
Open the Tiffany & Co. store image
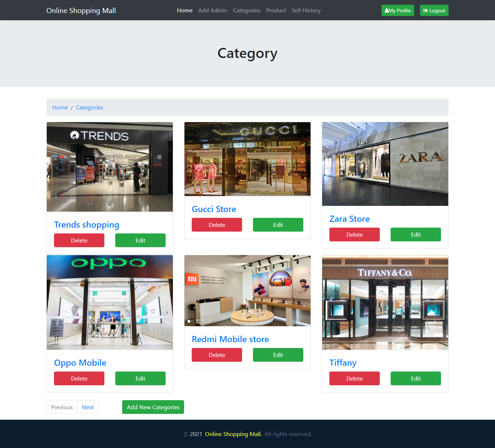coord(385,302)
